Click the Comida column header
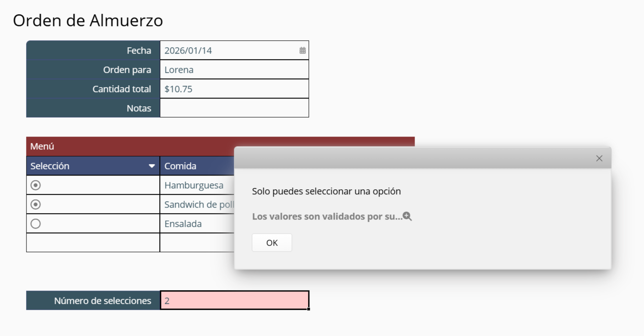This screenshot has width=644, height=336. pyautogui.click(x=197, y=166)
